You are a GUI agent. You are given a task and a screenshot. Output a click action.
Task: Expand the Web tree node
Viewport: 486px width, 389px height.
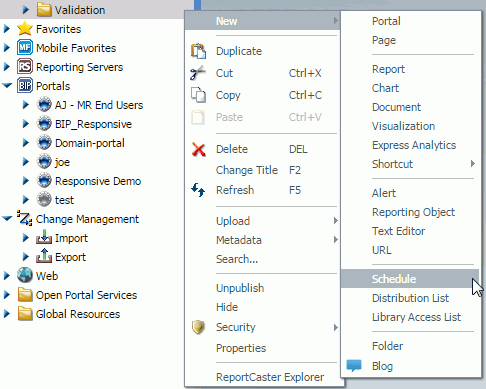pyautogui.click(x=7, y=276)
